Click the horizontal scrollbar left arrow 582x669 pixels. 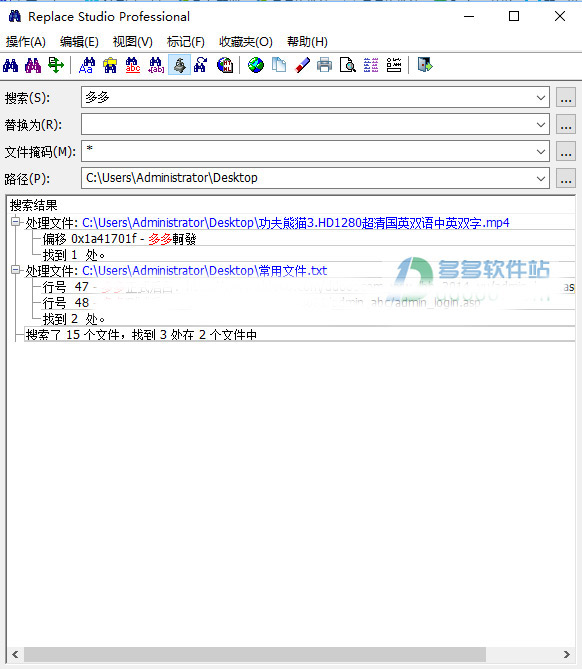click(15, 654)
